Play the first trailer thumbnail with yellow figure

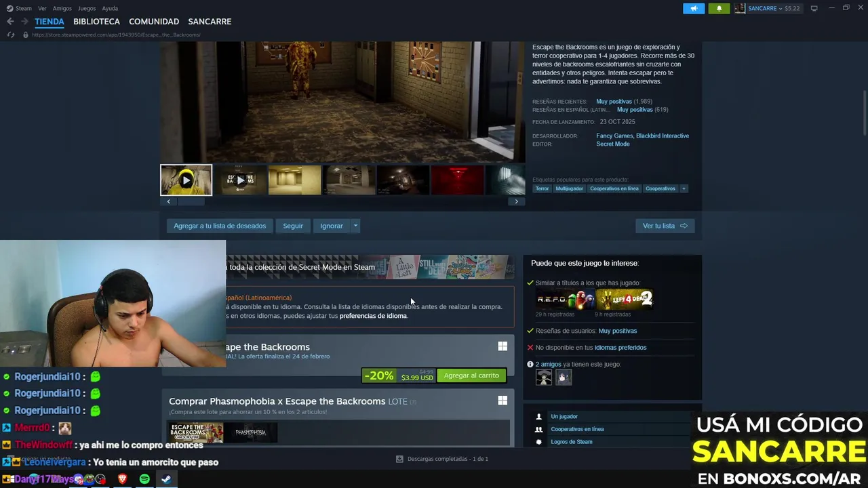tap(186, 180)
